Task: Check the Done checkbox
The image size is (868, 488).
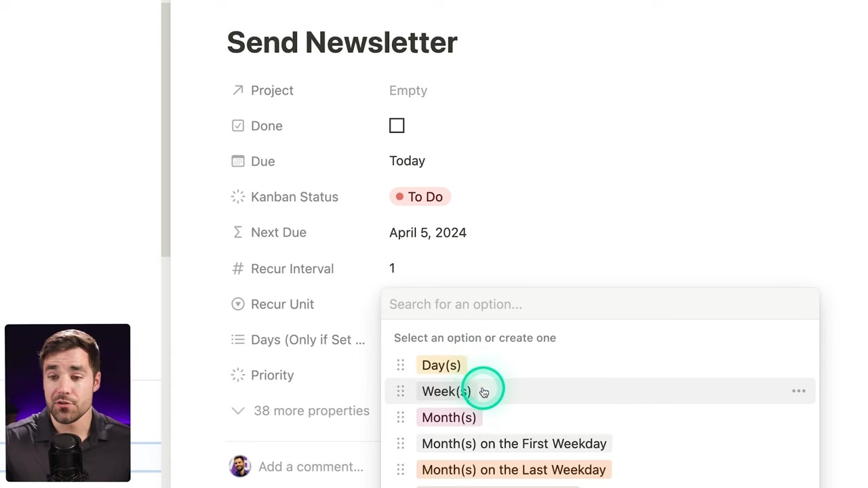Action: click(397, 125)
